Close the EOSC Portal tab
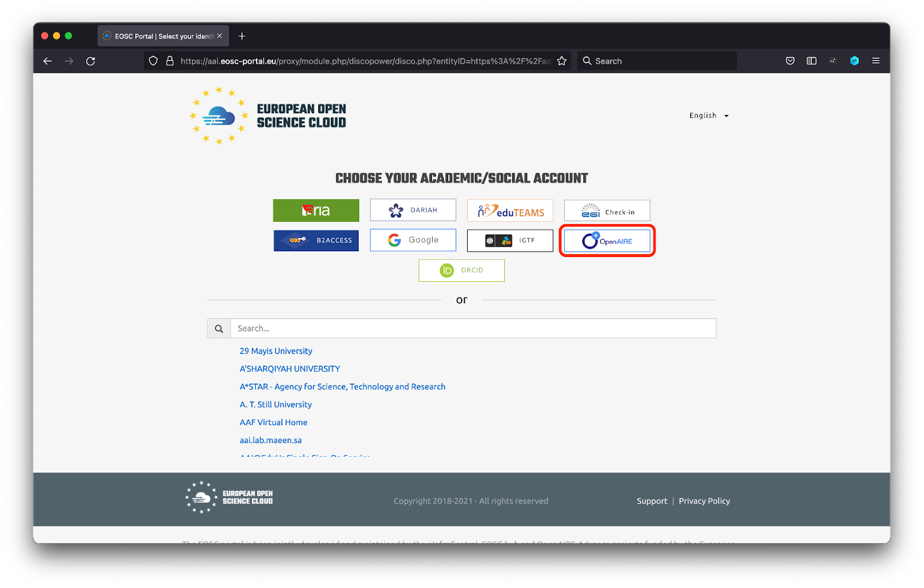 pos(219,36)
